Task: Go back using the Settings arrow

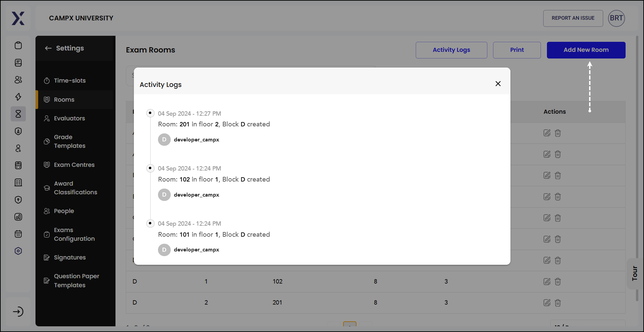Action: pos(48,48)
